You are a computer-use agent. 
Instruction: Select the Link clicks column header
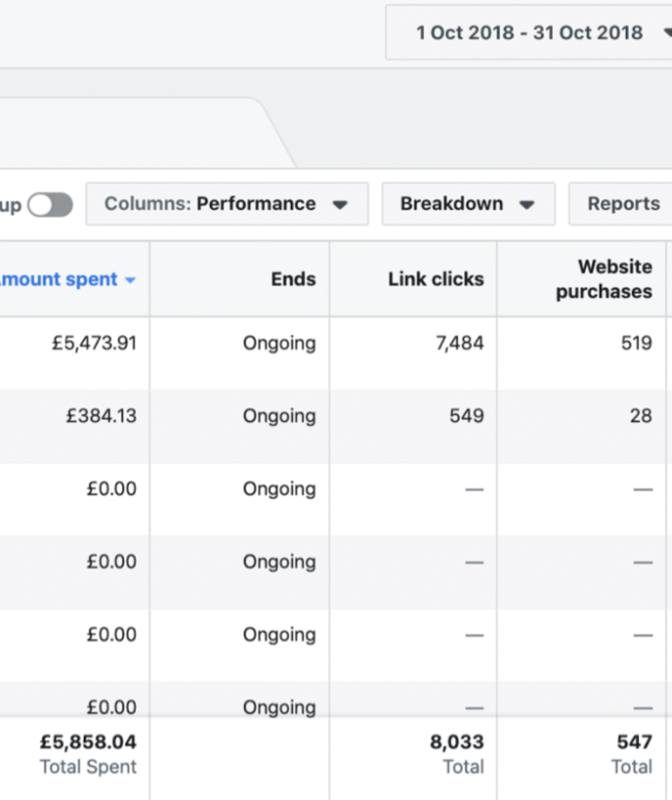coord(436,279)
